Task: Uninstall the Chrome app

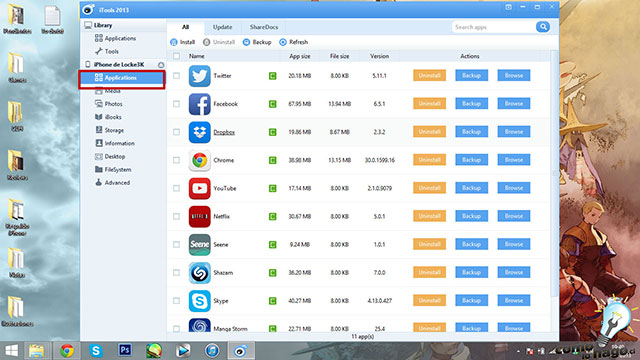Action: tap(429, 160)
